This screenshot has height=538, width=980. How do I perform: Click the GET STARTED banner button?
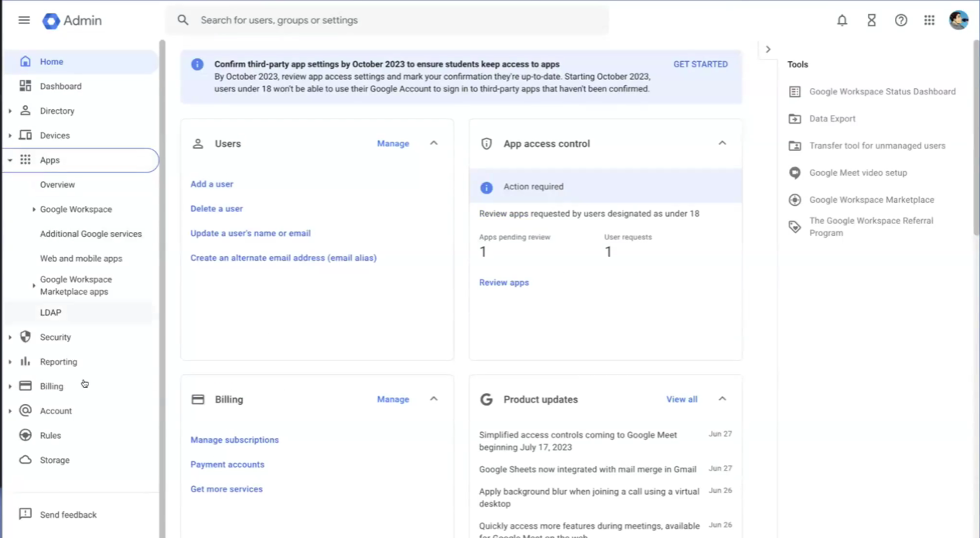(700, 64)
